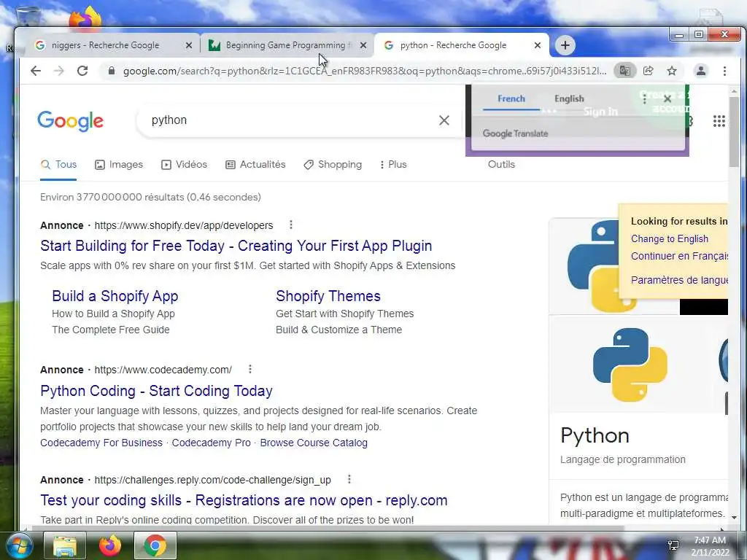Open options for Shopify ad
This screenshot has width=747, height=560.
tap(290, 225)
